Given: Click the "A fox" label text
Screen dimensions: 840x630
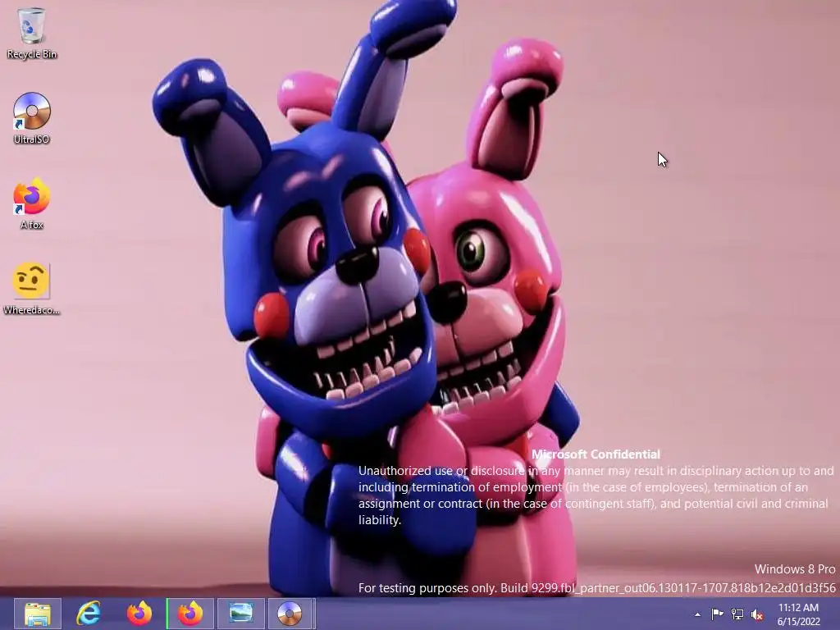Looking at the screenshot, I should pos(32,225).
